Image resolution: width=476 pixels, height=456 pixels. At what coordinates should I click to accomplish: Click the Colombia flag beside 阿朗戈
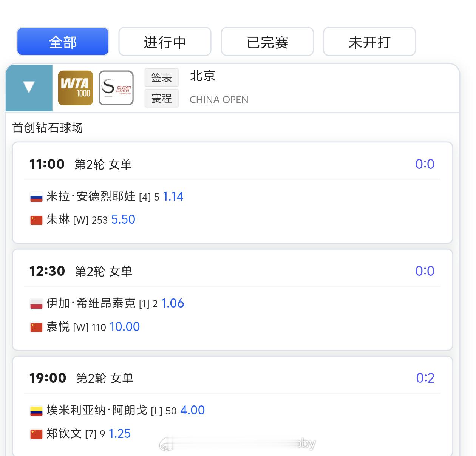click(x=36, y=411)
